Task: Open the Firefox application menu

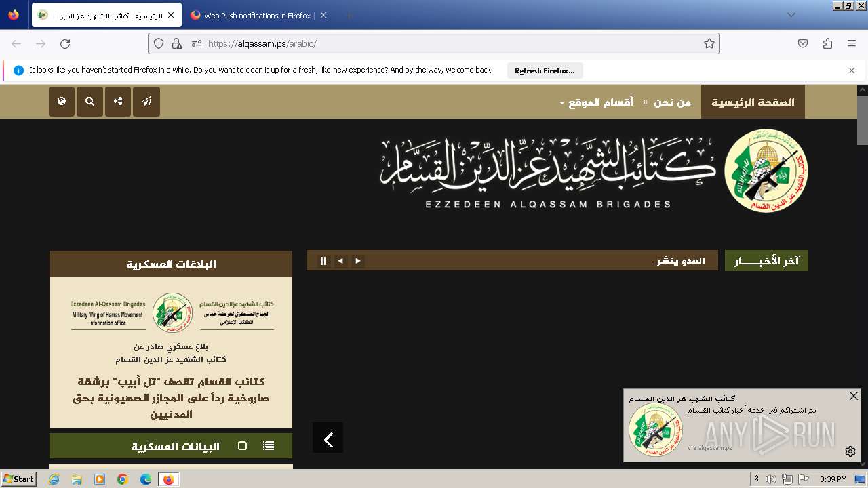Action: pyautogui.click(x=852, y=43)
